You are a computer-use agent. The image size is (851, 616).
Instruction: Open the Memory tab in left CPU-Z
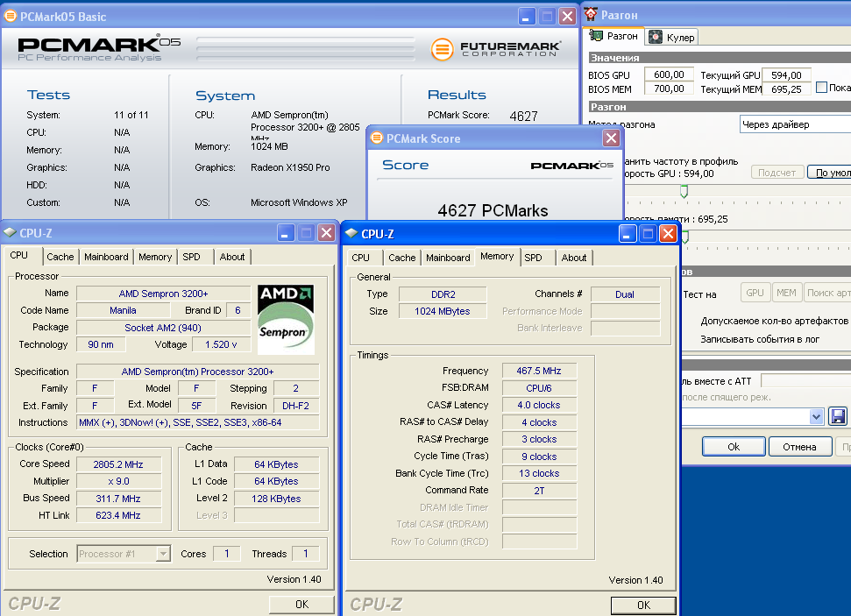(x=155, y=257)
